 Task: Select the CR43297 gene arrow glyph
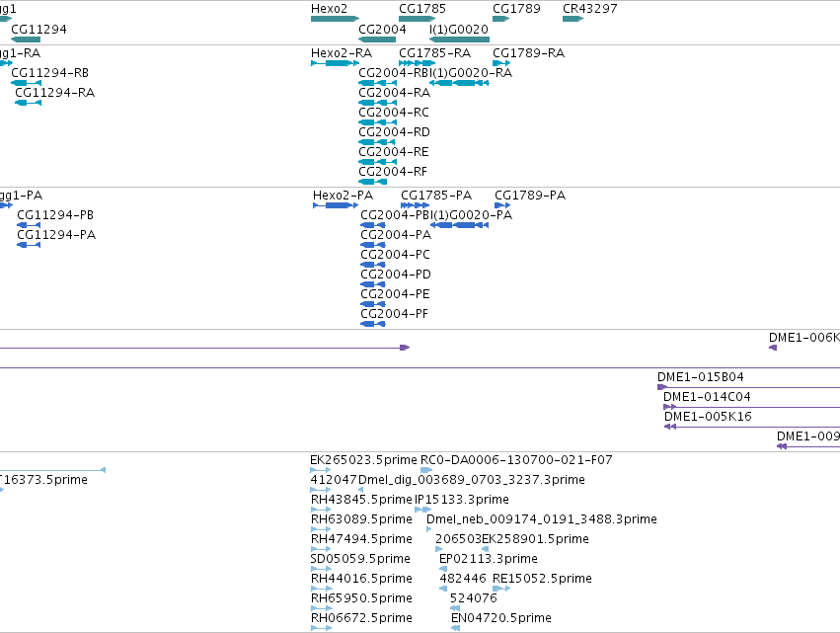(x=573, y=19)
